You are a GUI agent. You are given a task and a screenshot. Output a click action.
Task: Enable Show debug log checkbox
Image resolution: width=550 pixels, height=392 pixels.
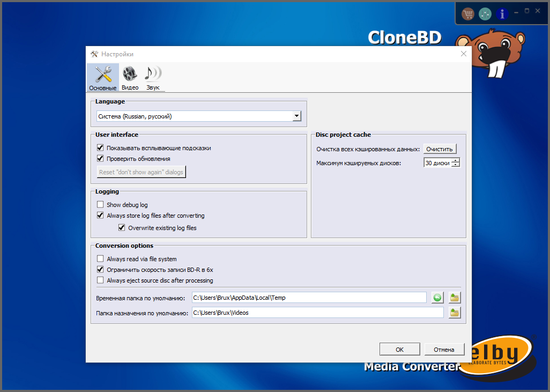coord(100,204)
